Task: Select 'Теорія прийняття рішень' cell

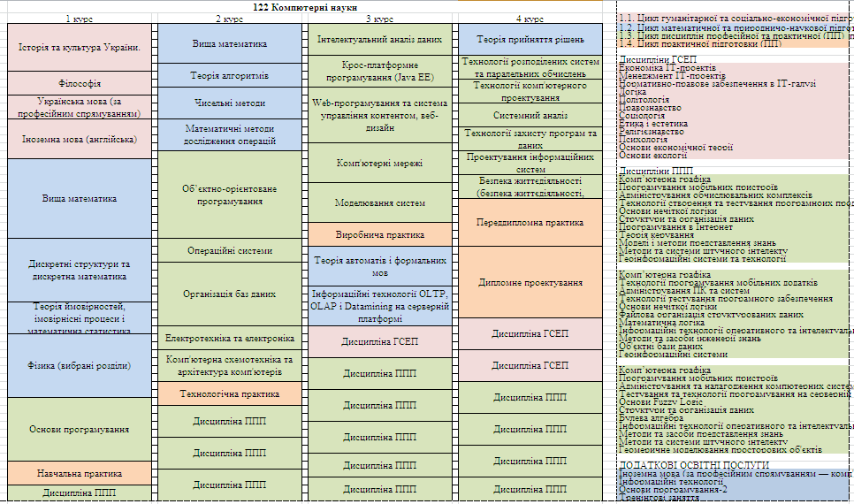Action: click(530, 39)
